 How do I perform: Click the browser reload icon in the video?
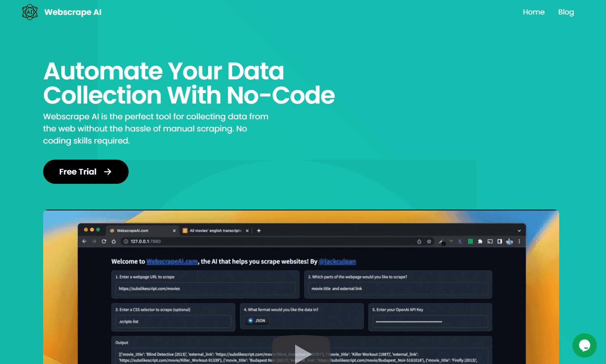[104, 241]
